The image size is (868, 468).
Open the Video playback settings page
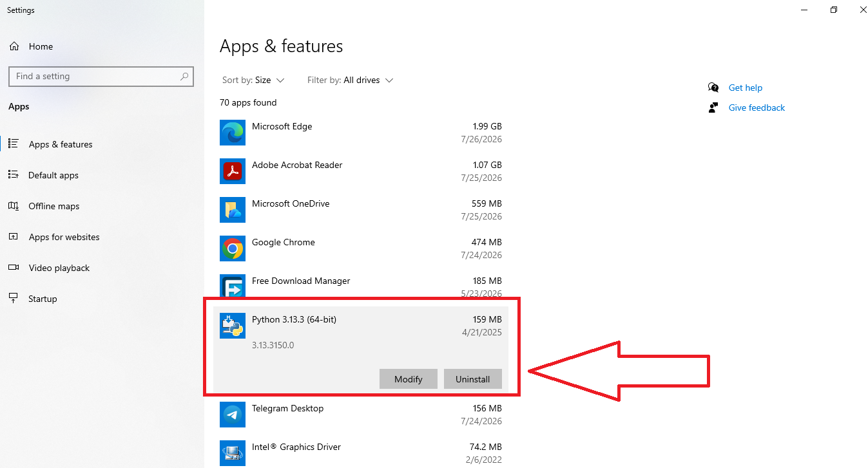coord(59,268)
